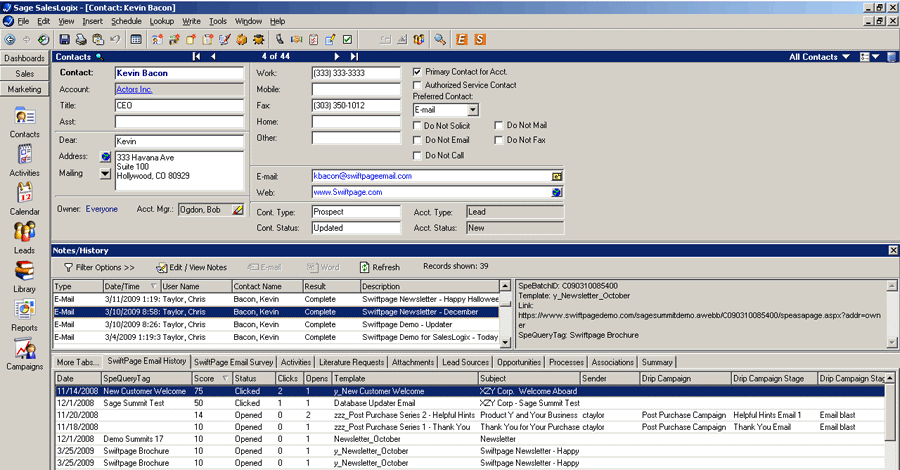Open the File menu
This screenshot has height=470, width=900.
click(x=23, y=21)
